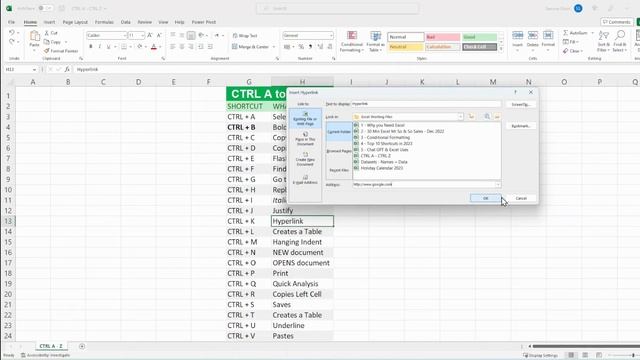Open Format as Table gallery
The height and width of the screenshot is (360, 640).
(375, 41)
